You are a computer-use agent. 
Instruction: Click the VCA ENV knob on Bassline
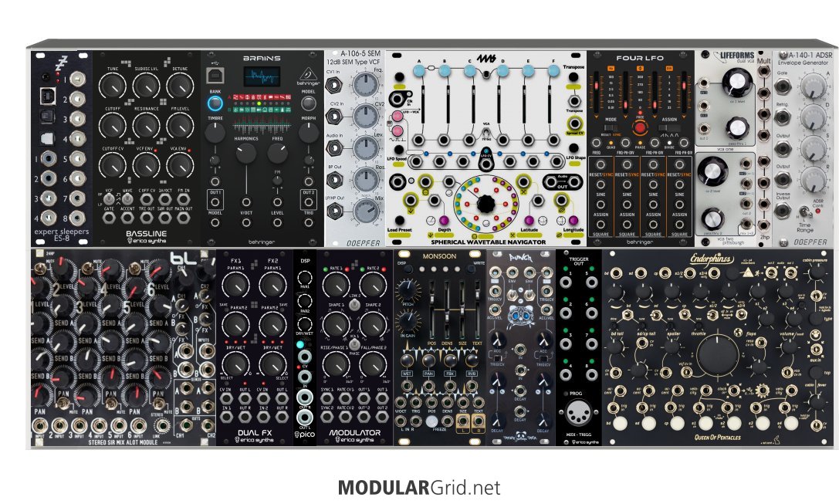[x=180, y=165]
